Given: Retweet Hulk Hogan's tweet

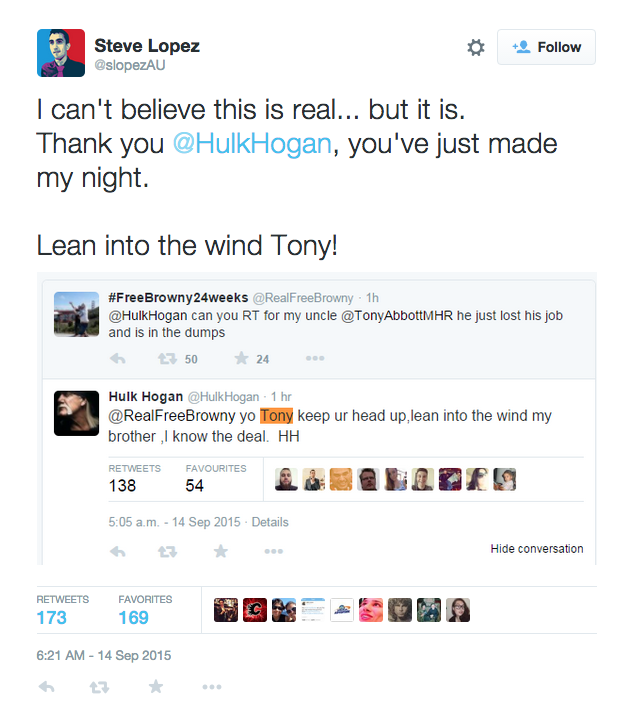Looking at the screenshot, I should (x=167, y=551).
